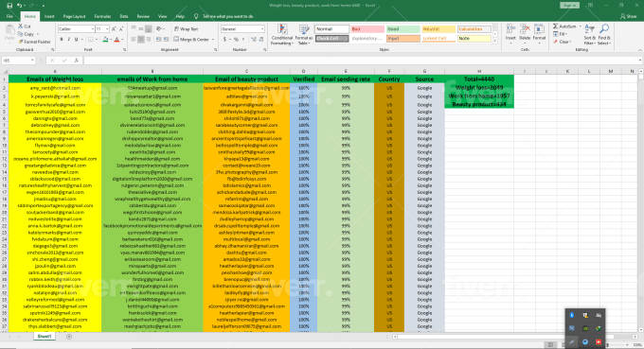This screenshot has width=644, height=349.
Task: Switch to the Formulas tab
Action: (102, 16)
